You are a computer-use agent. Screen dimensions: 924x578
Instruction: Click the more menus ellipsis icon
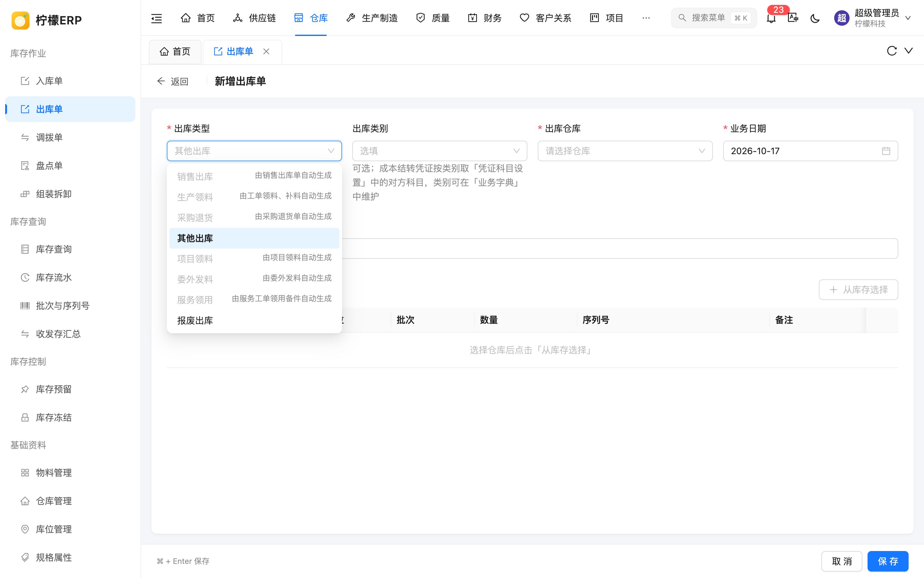pyautogui.click(x=646, y=18)
